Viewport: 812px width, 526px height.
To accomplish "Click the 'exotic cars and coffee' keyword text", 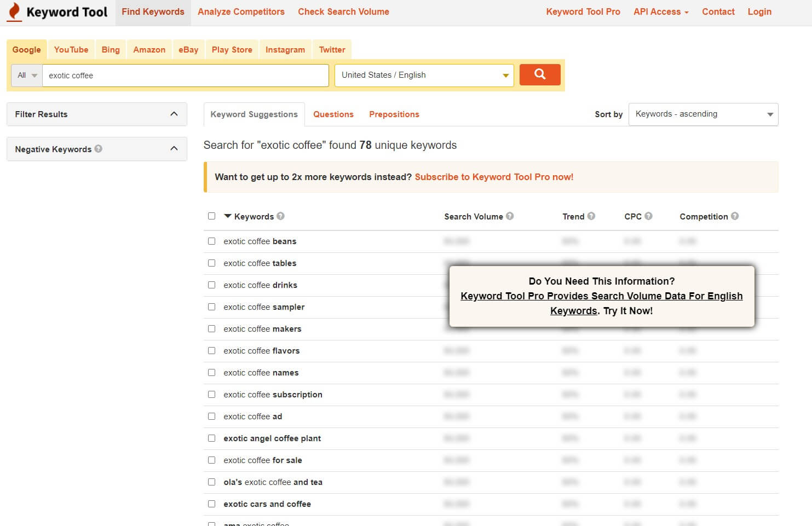I will (267, 504).
